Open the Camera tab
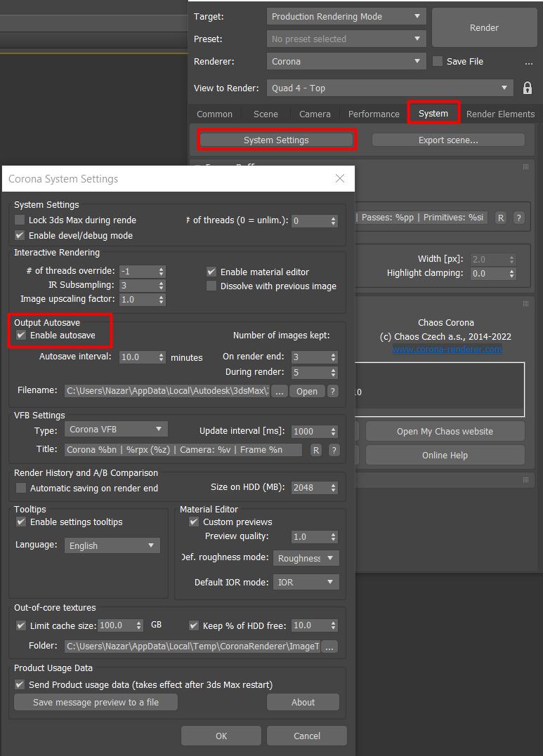Screen dimensions: 543x756 pos(315,114)
